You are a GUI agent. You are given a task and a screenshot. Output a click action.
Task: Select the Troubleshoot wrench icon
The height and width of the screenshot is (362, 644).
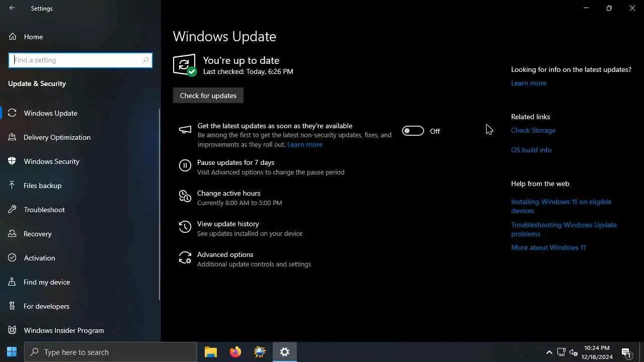click(13, 210)
